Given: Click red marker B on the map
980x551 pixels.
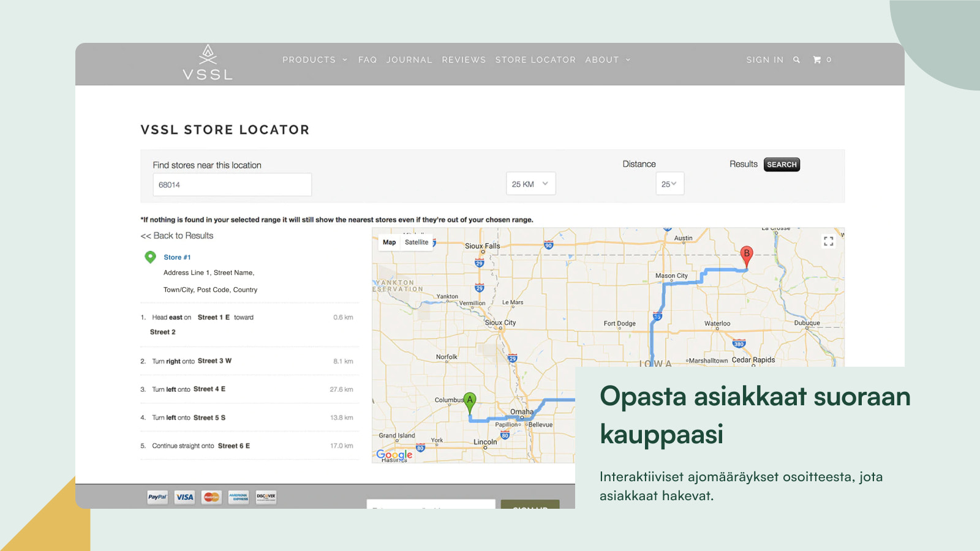Looking at the screenshot, I should [746, 257].
